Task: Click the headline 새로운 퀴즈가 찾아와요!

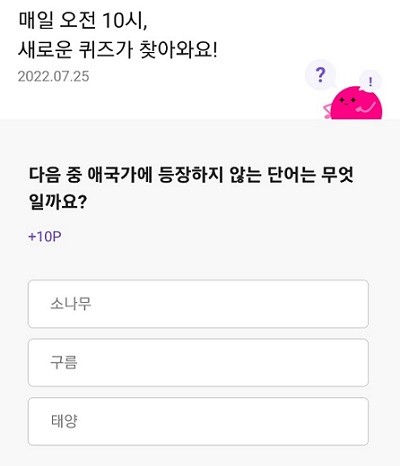Action: (118, 51)
